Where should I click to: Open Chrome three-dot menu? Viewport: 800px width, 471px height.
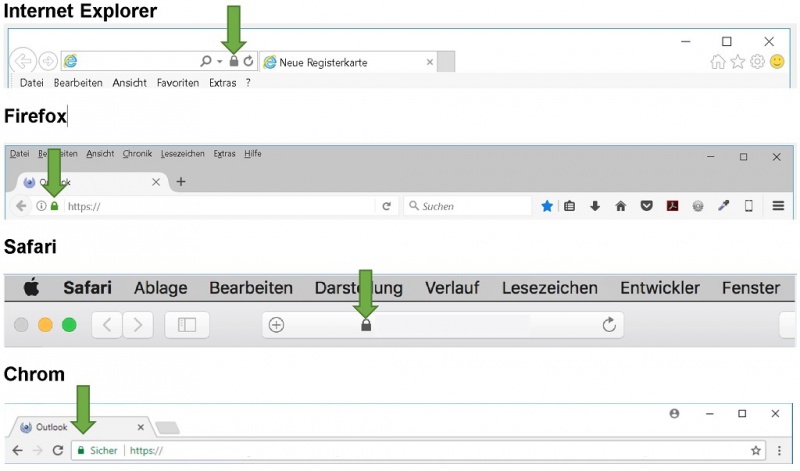[779, 450]
